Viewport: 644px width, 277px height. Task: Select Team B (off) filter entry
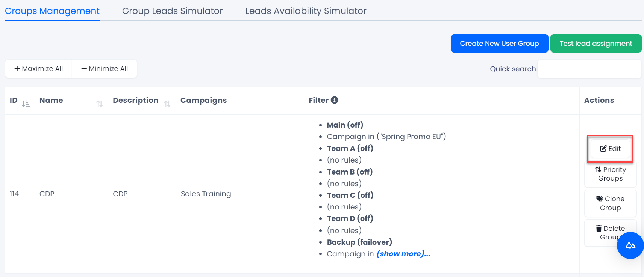pyautogui.click(x=350, y=172)
